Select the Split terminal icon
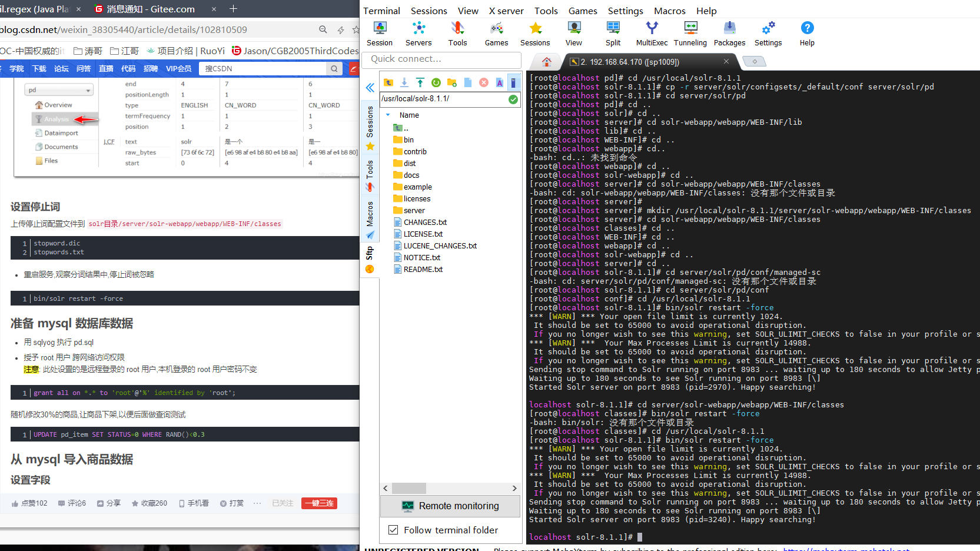Image resolution: width=980 pixels, height=551 pixels. click(613, 34)
